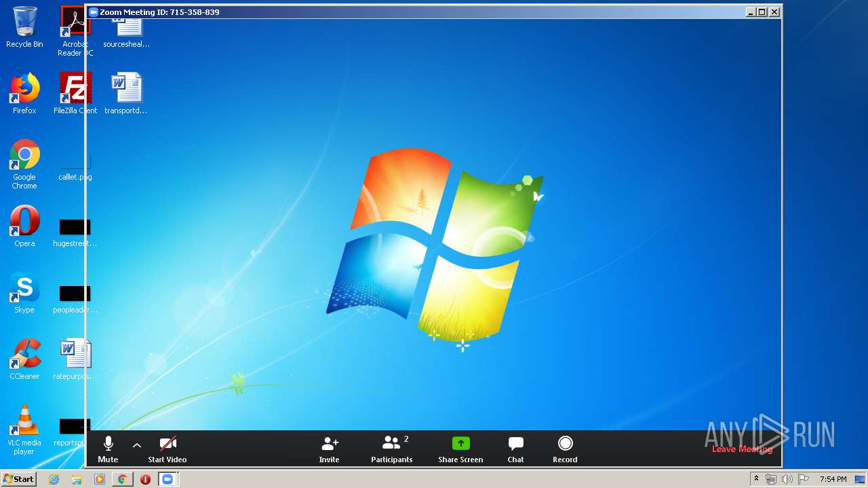Image resolution: width=868 pixels, height=488 pixels.
Task: Open the Windows Start menu
Action: (18, 479)
